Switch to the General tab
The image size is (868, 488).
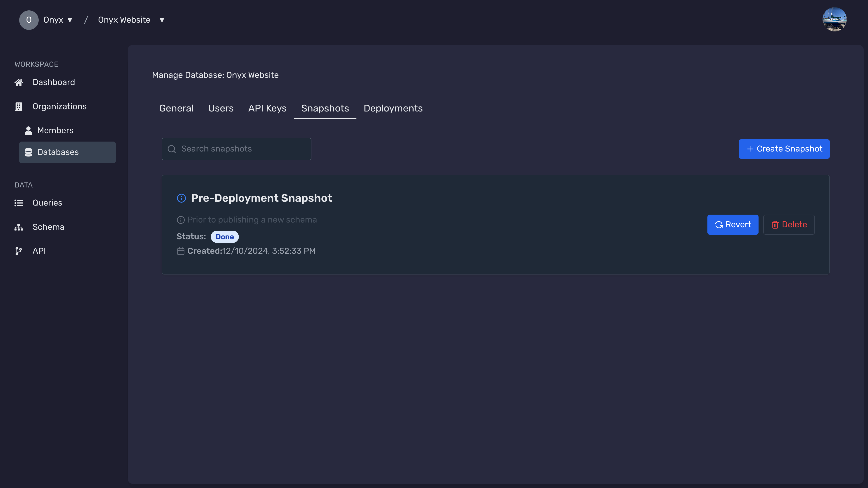point(176,108)
